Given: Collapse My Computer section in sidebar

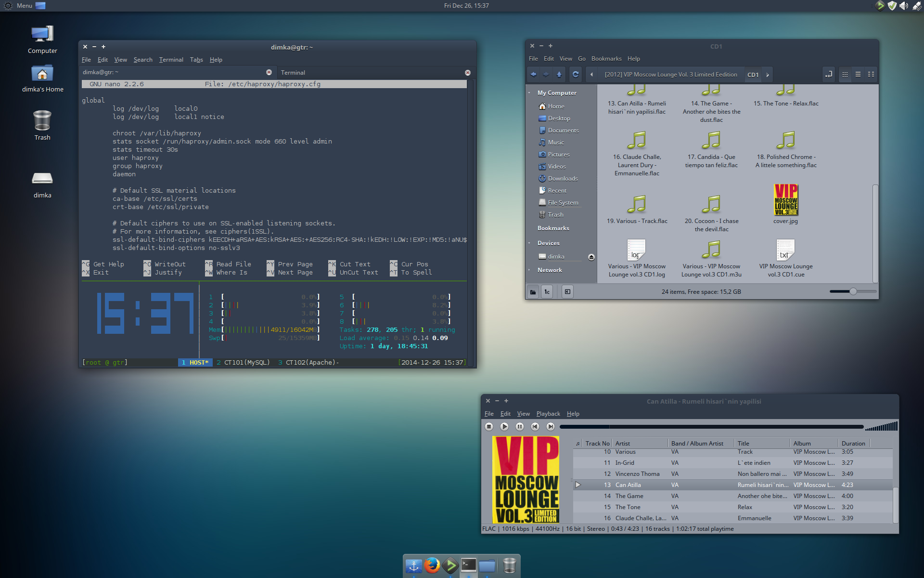Looking at the screenshot, I should click(x=529, y=93).
